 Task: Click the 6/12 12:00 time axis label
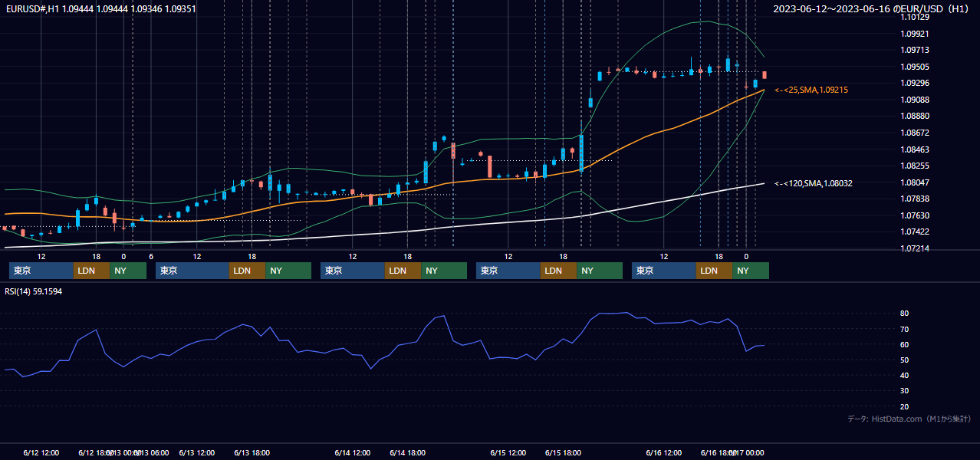pos(41,453)
